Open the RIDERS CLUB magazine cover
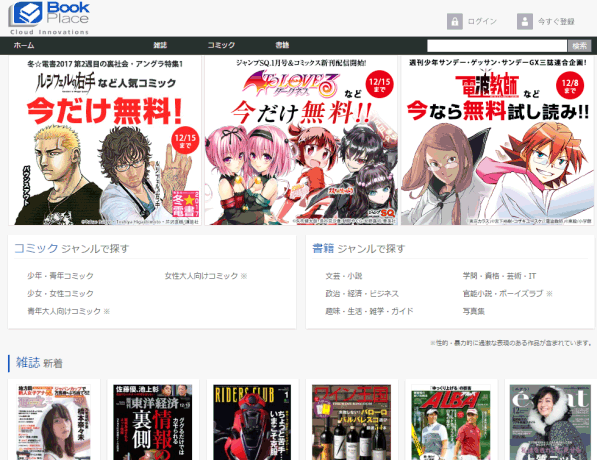This screenshot has height=460, width=597. 252,422
